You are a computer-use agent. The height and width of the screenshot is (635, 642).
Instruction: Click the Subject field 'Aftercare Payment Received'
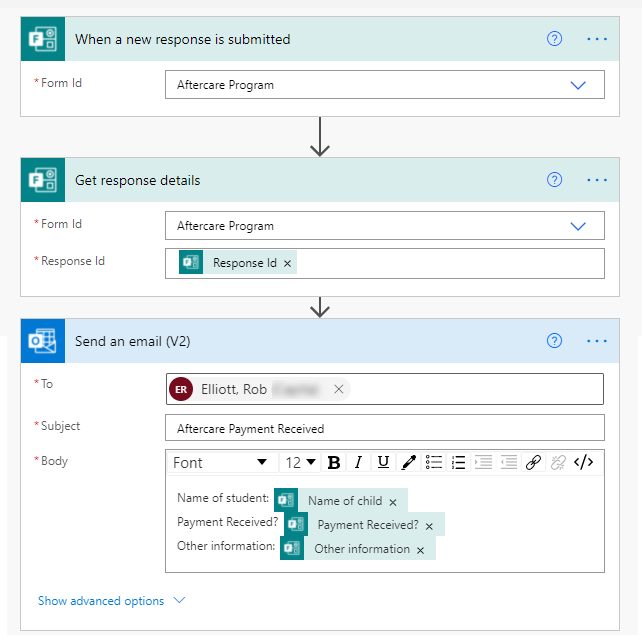pyautogui.click(x=385, y=428)
